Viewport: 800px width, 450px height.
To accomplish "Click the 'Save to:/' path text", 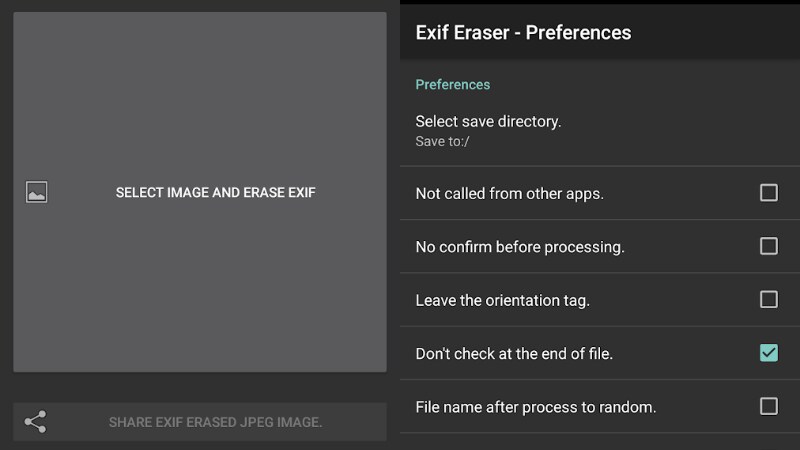I will click(442, 142).
